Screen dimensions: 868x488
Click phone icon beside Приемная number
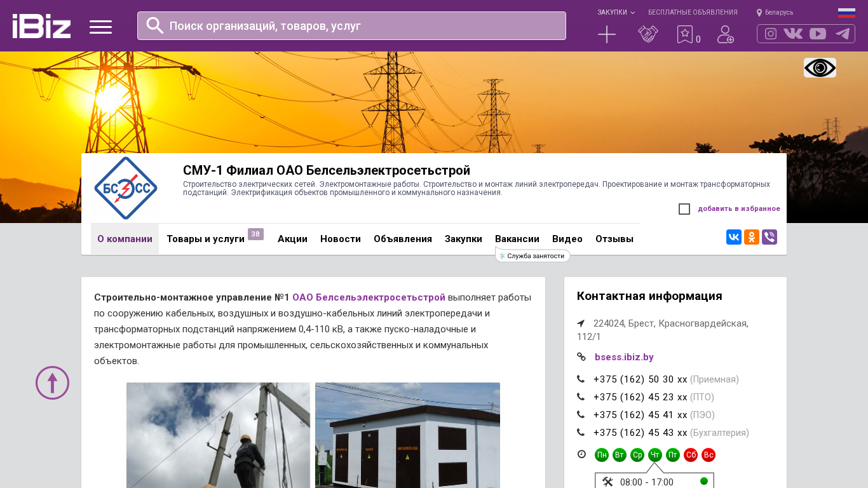pyautogui.click(x=581, y=379)
